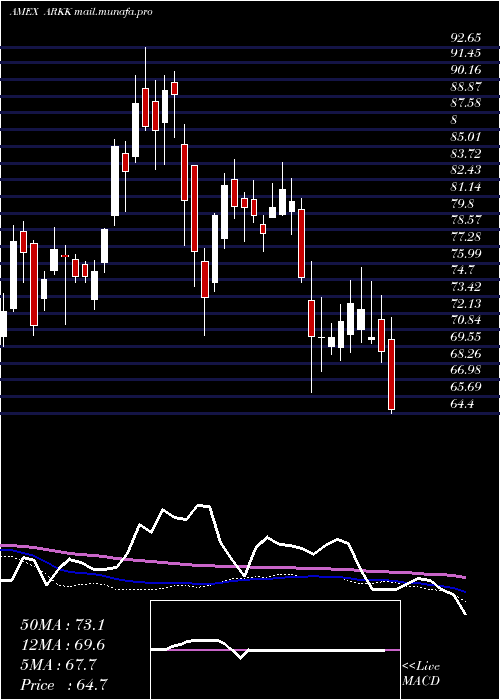Select the 83.72 price axis label
500x700 pixels.
466,154
